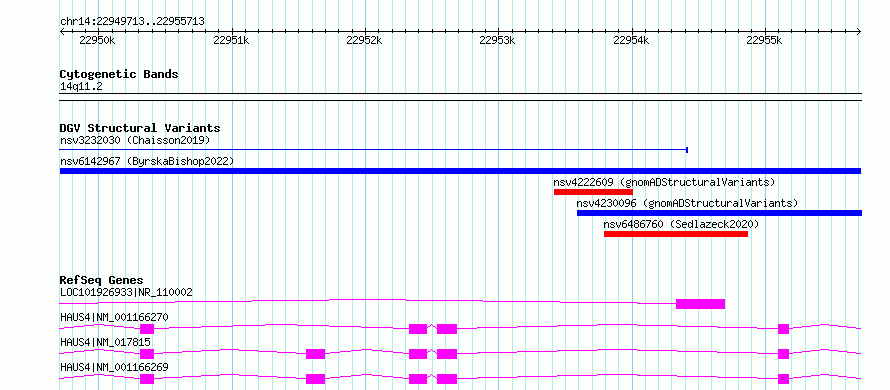The height and width of the screenshot is (390, 890).
Task: Click the red nsv4222609 variant bar
Action: (x=593, y=192)
